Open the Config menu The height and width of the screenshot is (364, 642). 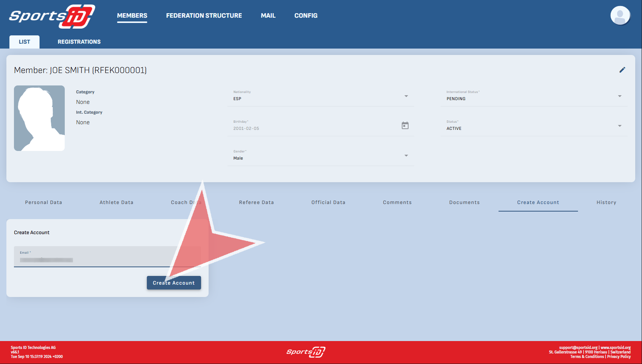coord(306,16)
